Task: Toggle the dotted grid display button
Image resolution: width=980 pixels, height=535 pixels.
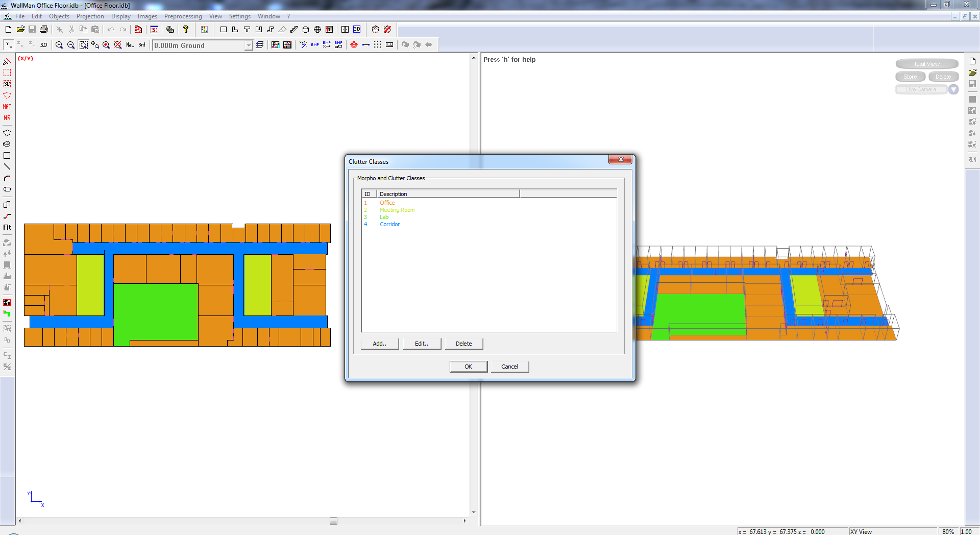Action: 377,45
